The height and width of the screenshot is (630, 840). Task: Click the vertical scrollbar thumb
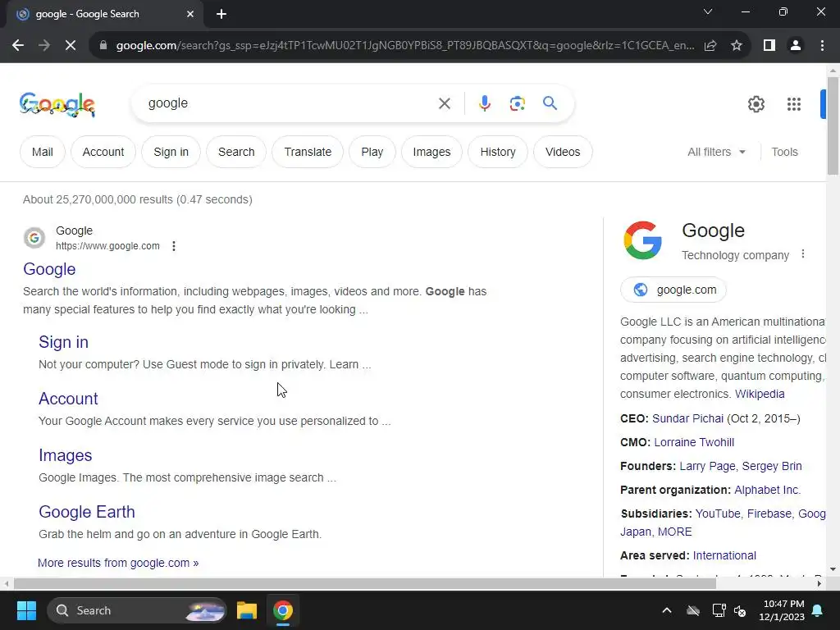coord(833,126)
